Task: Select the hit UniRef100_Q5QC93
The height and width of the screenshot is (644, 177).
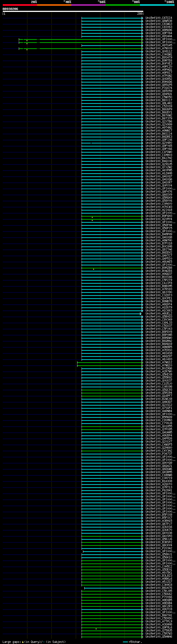Action: click(159, 390)
